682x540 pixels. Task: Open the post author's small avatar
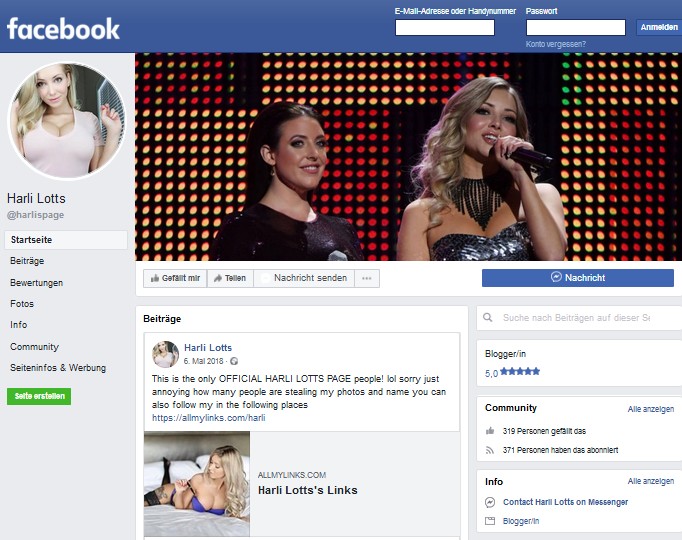click(x=165, y=354)
